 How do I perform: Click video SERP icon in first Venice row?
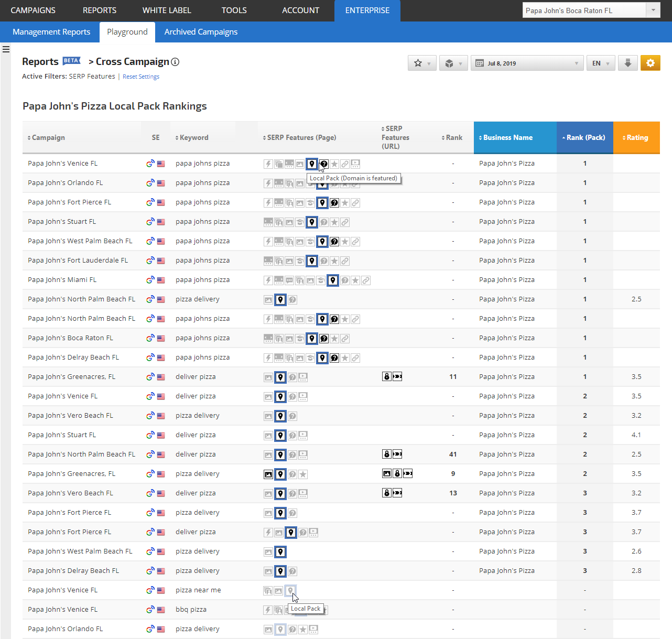pos(355,164)
